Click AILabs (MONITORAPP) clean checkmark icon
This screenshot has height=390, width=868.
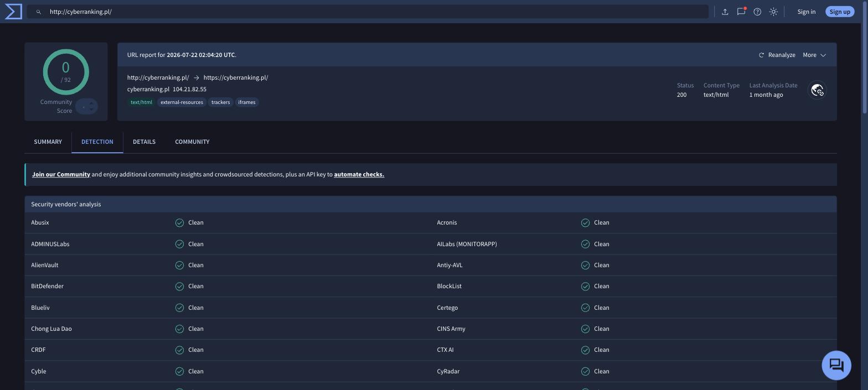click(585, 244)
